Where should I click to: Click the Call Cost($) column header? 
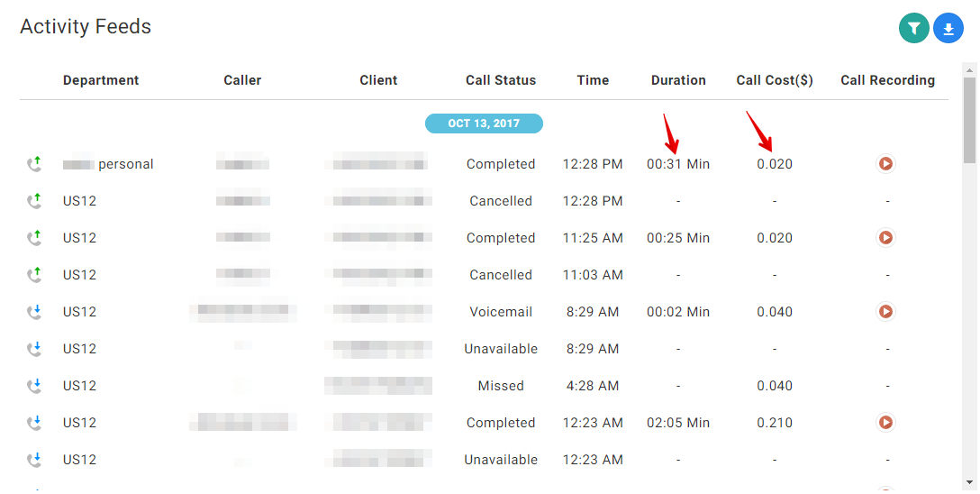coord(775,80)
